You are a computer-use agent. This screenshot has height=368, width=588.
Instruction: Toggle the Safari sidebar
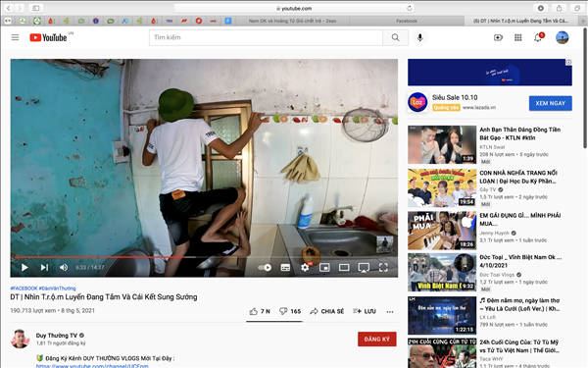(x=36, y=8)
